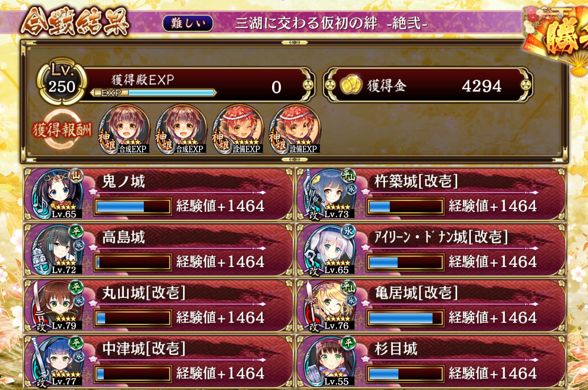Click the 獲得報酬 stamp label
The height and width of the screenshot is (390, 588).
[62, 129]
